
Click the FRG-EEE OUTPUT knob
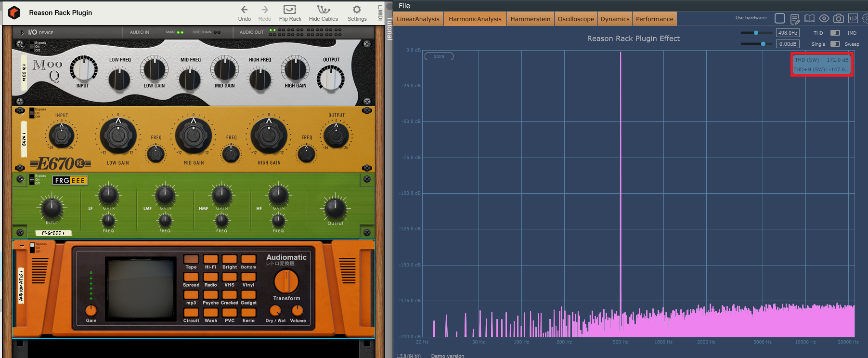pos(335,208)
